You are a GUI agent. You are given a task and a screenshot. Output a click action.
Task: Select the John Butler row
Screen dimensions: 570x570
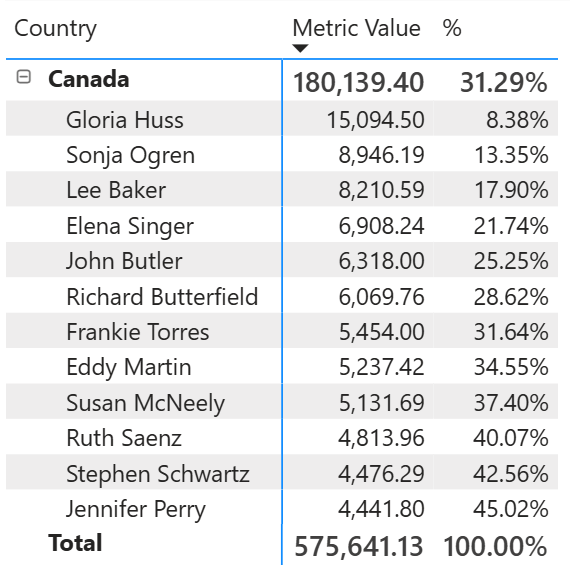282,260
